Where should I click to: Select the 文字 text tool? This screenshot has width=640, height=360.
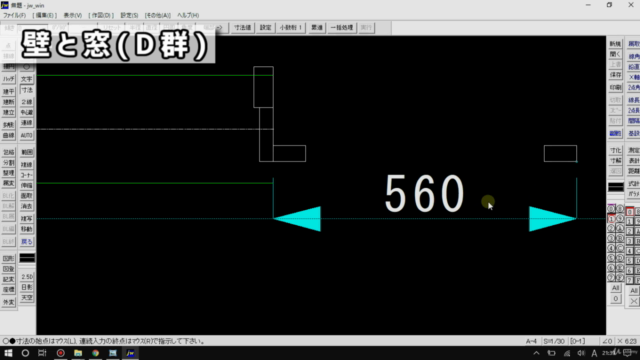[x=27, y=79]
